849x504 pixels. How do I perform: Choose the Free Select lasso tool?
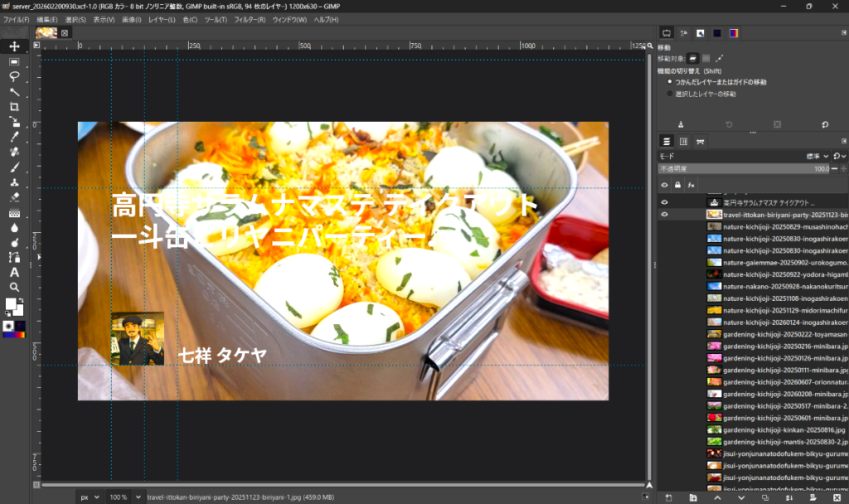[14, 76]
